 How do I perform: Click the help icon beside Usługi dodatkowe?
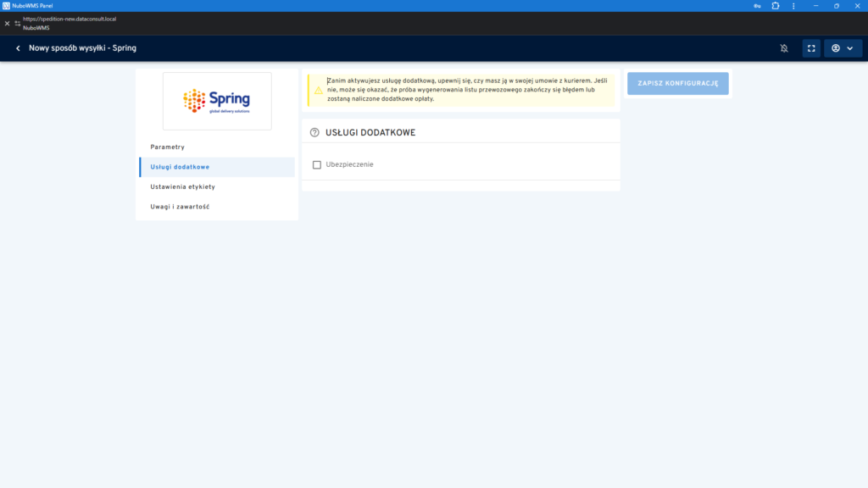[314, 133]
